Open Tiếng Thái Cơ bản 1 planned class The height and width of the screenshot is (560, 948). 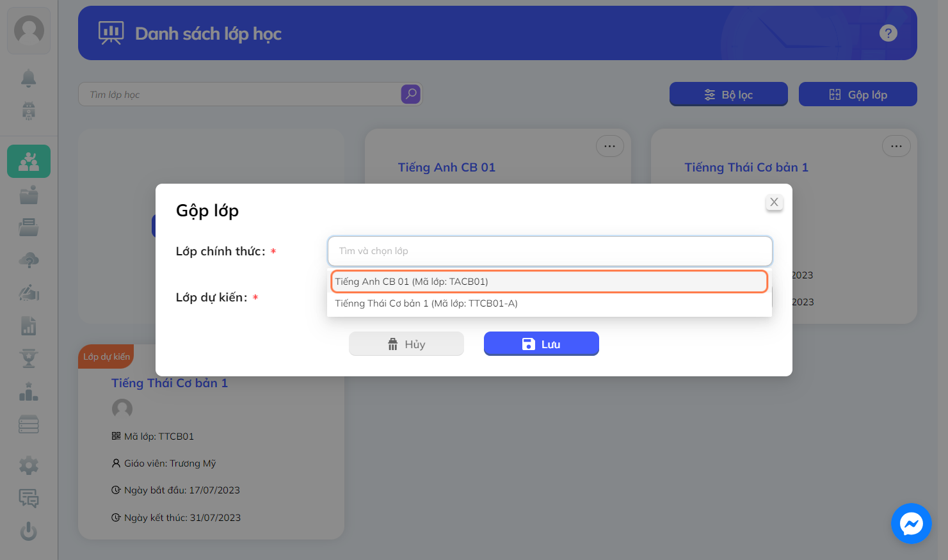[170, 383]
